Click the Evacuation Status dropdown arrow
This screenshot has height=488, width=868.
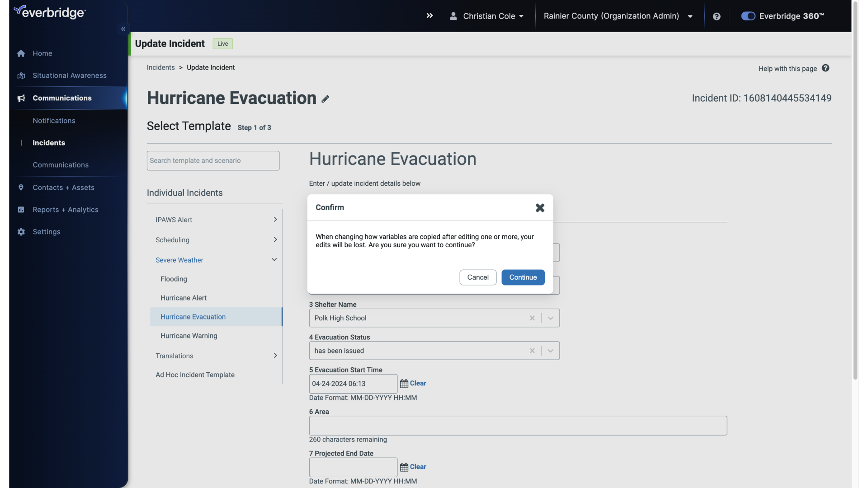pos(549,350)
